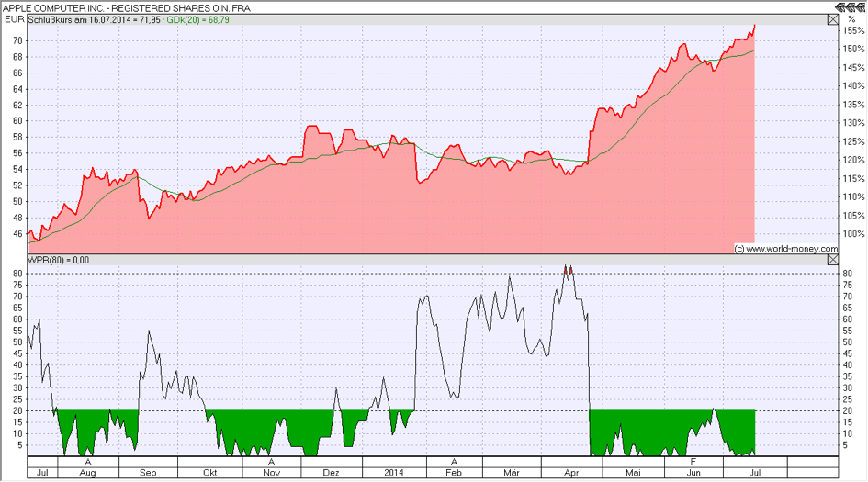Click the 'Sep' month on the time axis

point(148,473)
